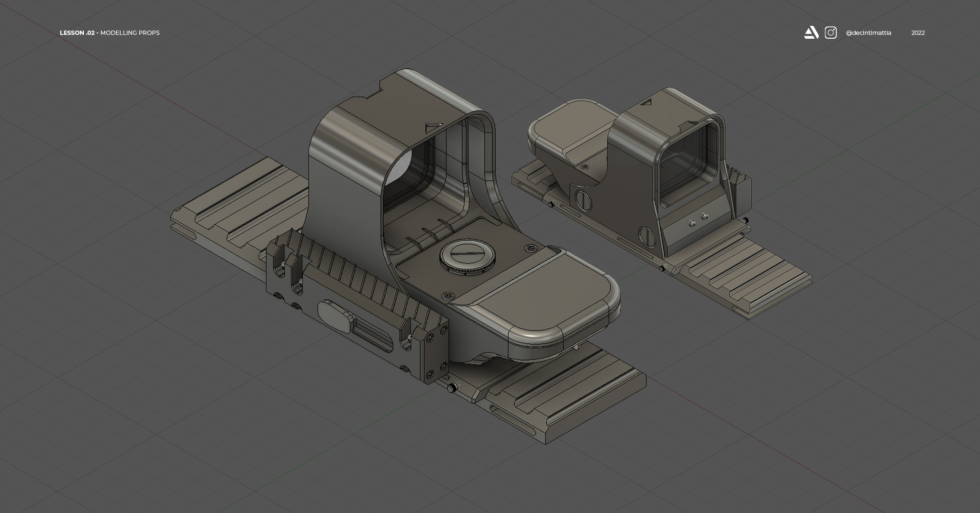The height and width of the screenshot is (513, 980).
Task: Click the Instagram icon
Action: tap(831, 33)
